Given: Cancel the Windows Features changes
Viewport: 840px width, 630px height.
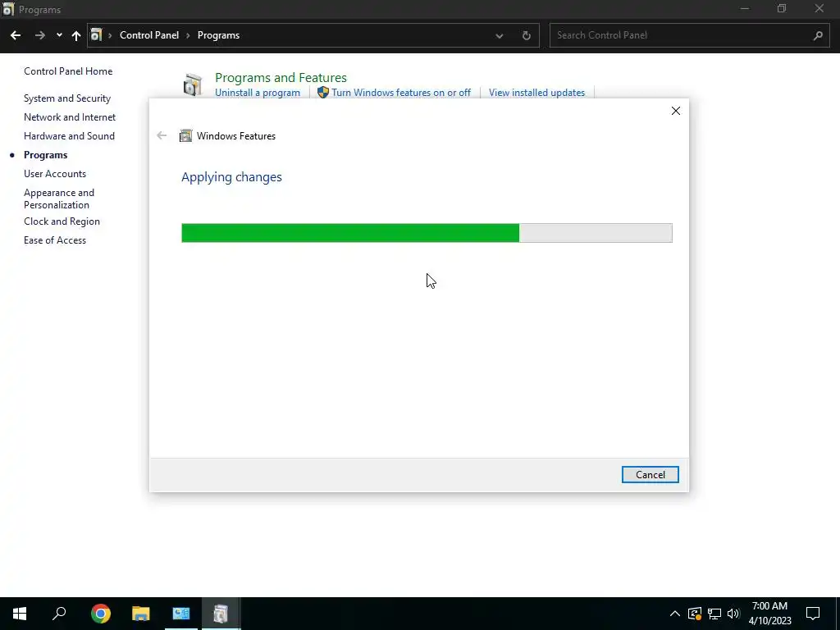Looking at the screenshot, I should click(x=650, y=475).
